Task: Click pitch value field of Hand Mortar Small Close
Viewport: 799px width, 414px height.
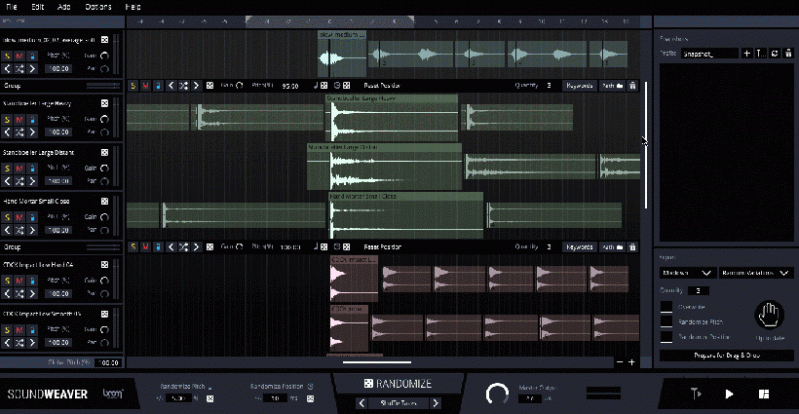Action: [x=59, y=230]
